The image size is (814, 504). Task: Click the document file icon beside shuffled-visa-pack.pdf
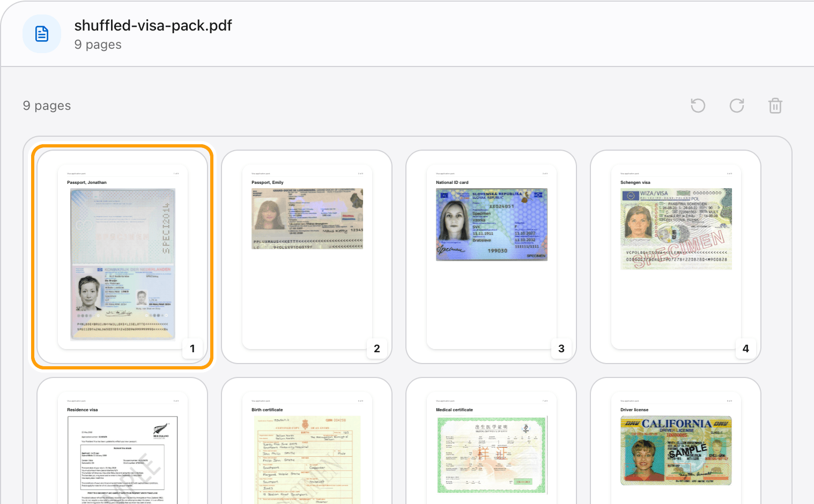coord(42,34)
